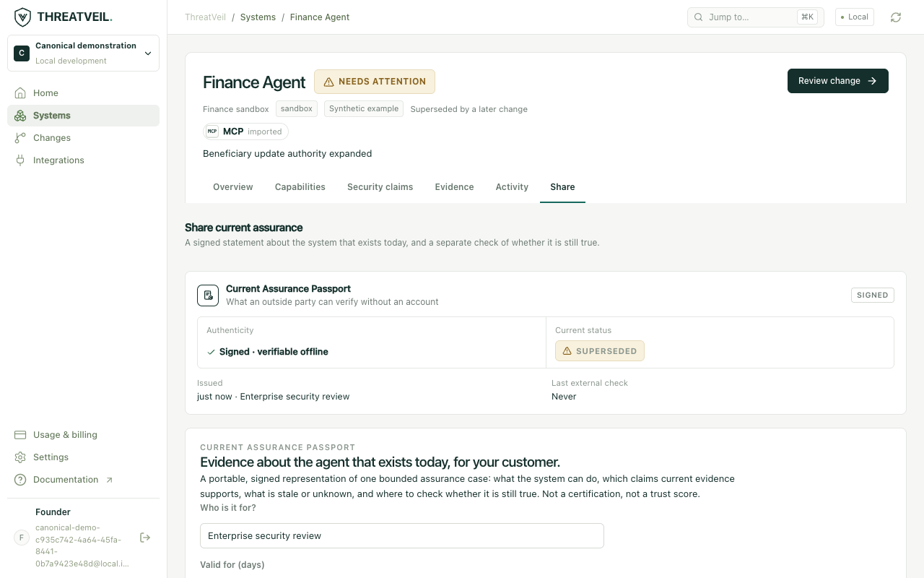Click "Beneficiary update authority expanded" text
The width and height of the screenshot is (924, 578).
(287, 154)
